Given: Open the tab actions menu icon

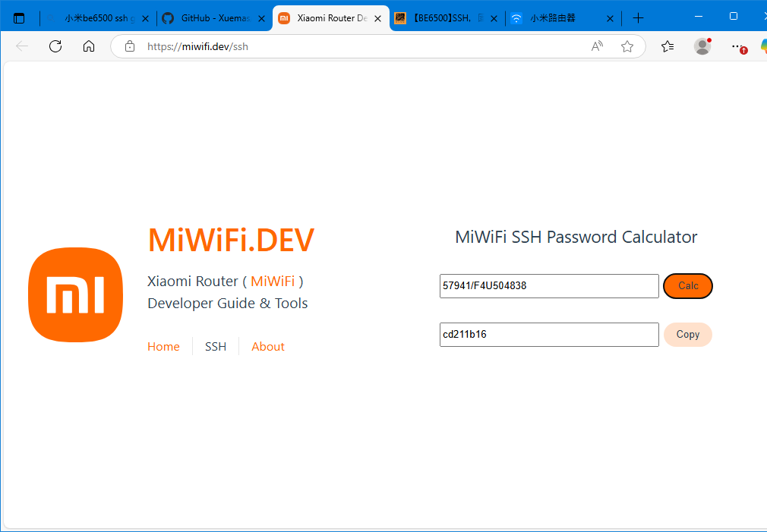Looking at the screenshot, I should (x=19, y=18).
